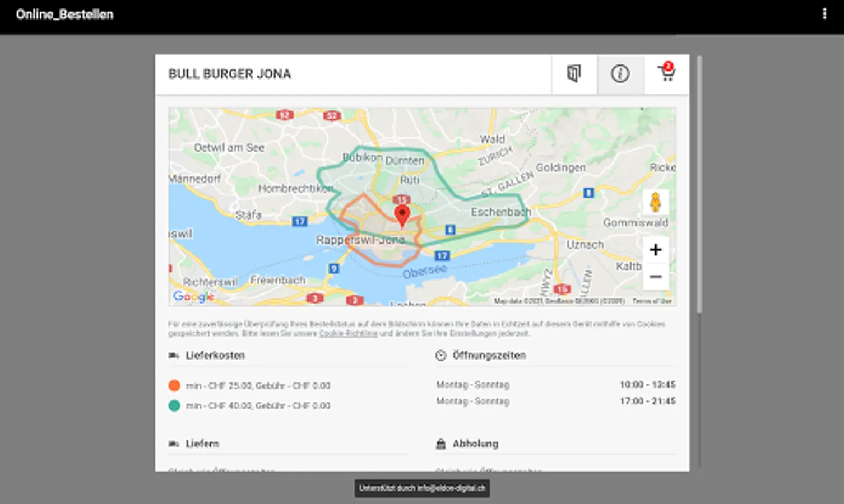Click the Öffnungszeiten clock icon
The height and width of the screenshot is (504, 844).
pos(441,356)
